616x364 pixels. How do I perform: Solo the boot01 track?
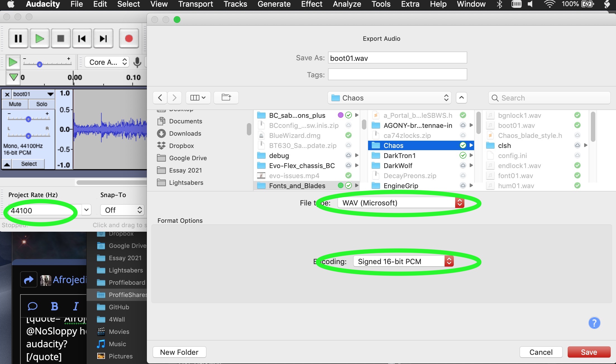click(42, 104)
